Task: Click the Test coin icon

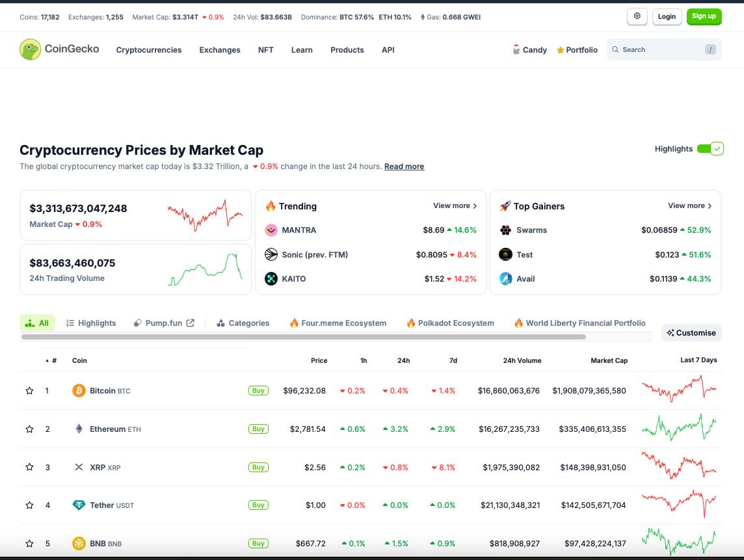Action: coord(506,254)
